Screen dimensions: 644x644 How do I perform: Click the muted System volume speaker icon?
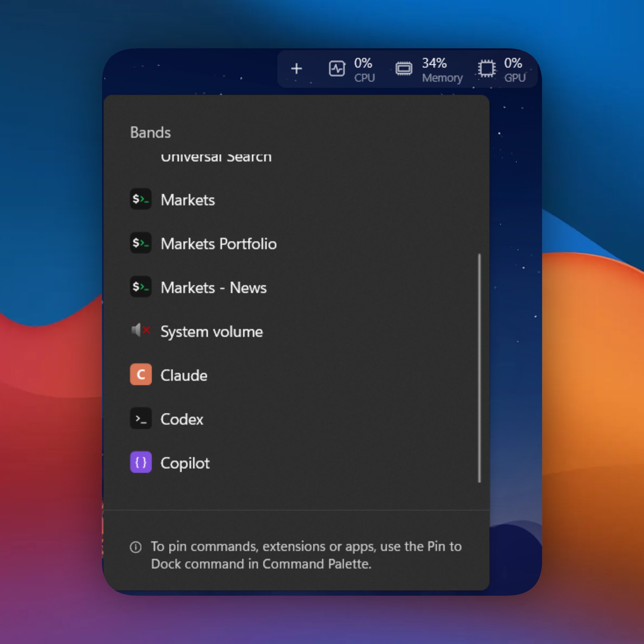click(x=141, y=330)
